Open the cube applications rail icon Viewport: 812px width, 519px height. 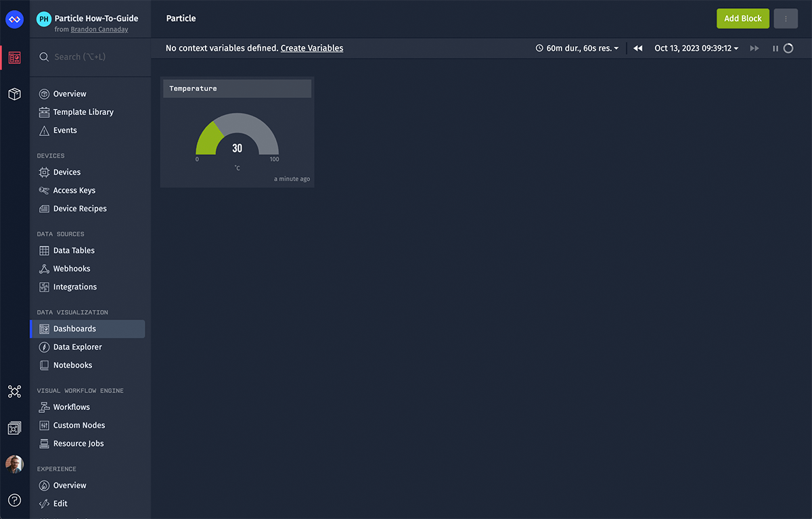coord(14,94)
